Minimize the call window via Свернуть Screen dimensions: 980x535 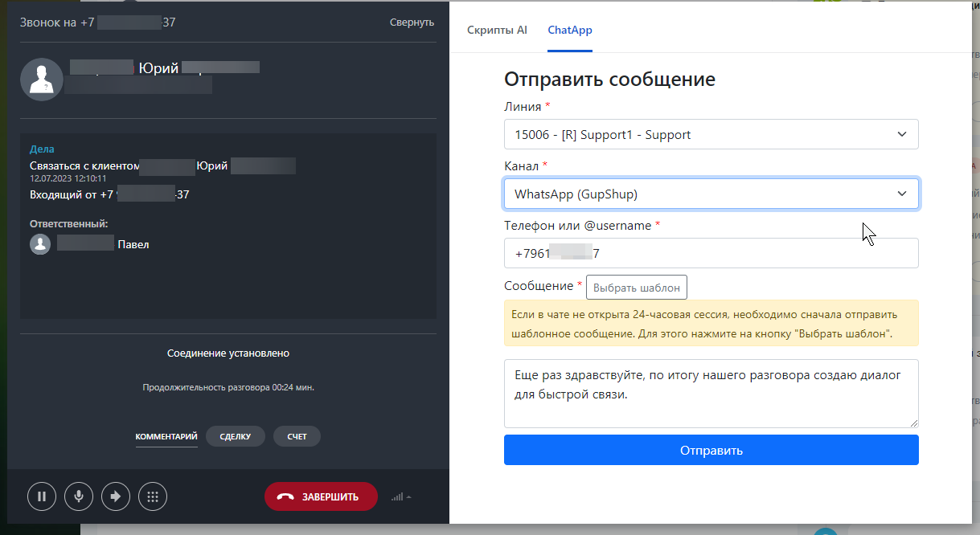(412, 22)
